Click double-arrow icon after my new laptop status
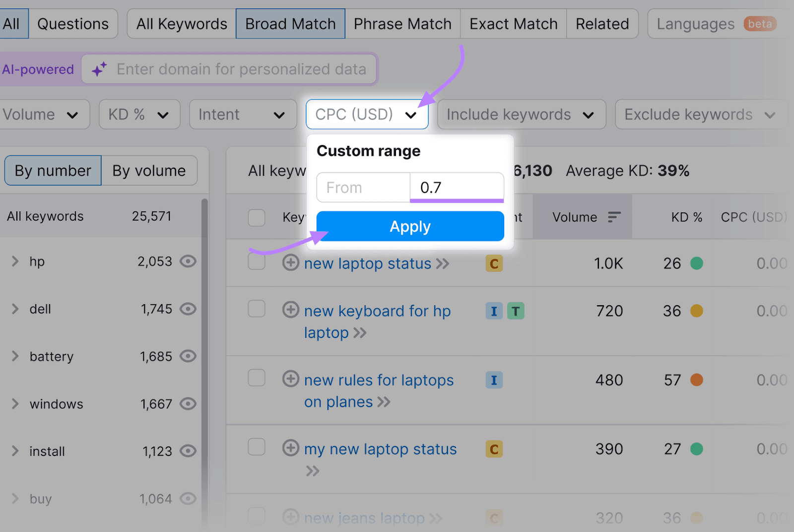 click(313, 470)
